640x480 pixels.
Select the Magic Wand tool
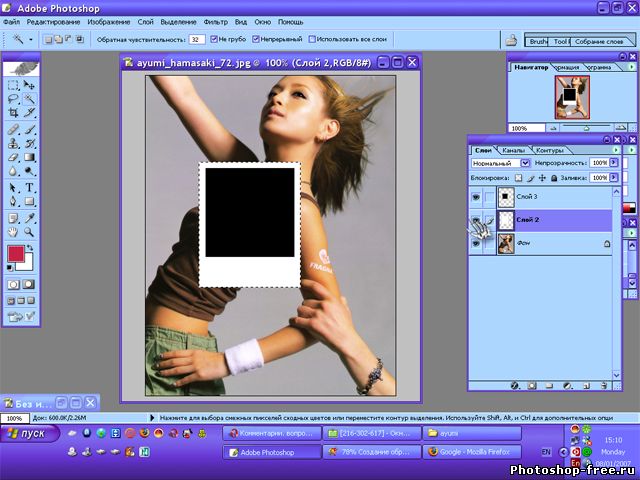point(28,100)
